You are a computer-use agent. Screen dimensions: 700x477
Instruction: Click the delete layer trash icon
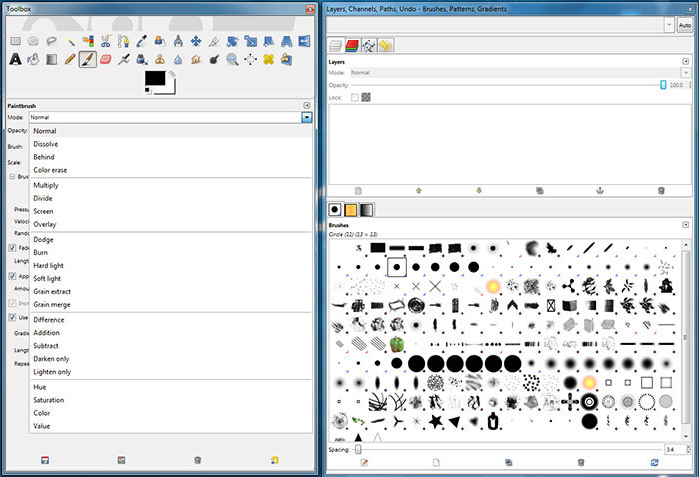pos(661,191)
